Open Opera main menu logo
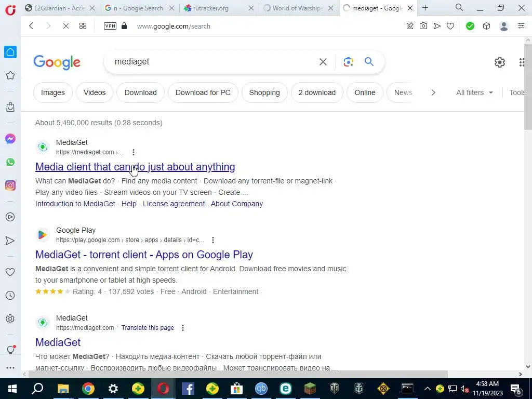 coord(10,10)
